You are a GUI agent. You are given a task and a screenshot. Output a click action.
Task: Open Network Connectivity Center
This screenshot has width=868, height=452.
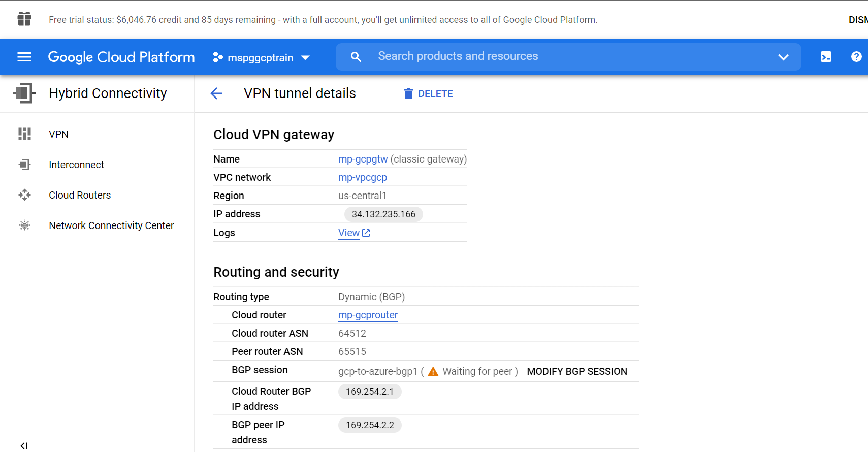(111, 225)
